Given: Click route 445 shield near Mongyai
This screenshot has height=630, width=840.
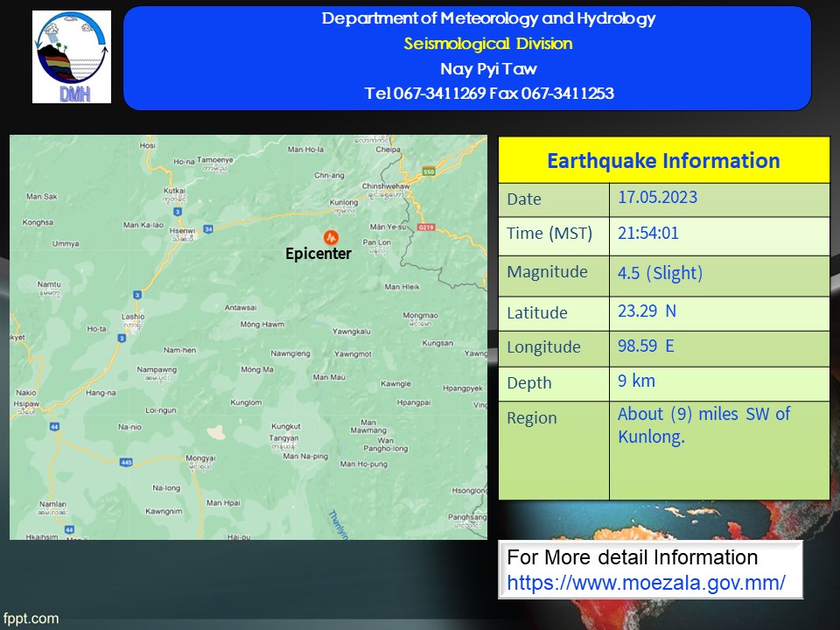Looking at the screenshot, I should (x=126, y=462).
